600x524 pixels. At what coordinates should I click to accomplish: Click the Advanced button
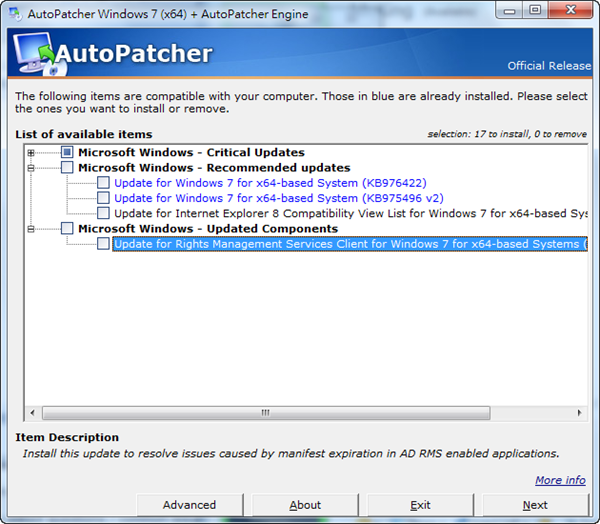tap(189, 505)
